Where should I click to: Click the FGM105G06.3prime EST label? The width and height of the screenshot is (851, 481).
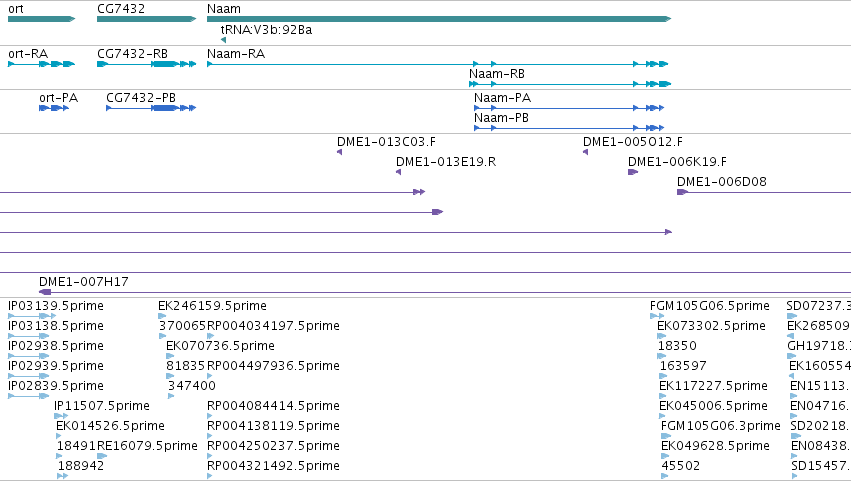pyautogui.click(x=721, y=426)
